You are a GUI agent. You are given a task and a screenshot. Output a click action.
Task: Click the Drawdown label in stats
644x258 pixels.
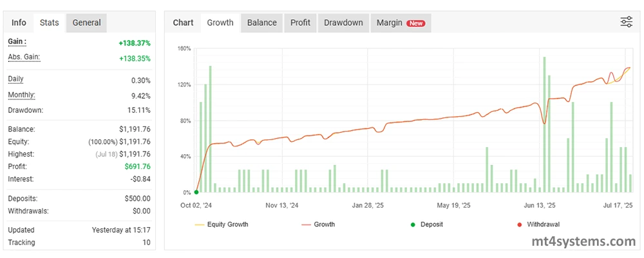(x=25, y=110)
